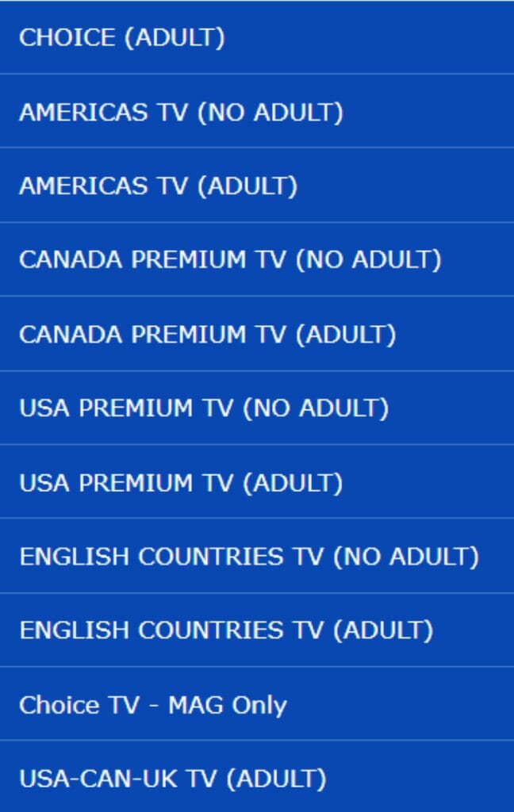Click the CHOICE (ADULT) list row

tap(257, 37)
